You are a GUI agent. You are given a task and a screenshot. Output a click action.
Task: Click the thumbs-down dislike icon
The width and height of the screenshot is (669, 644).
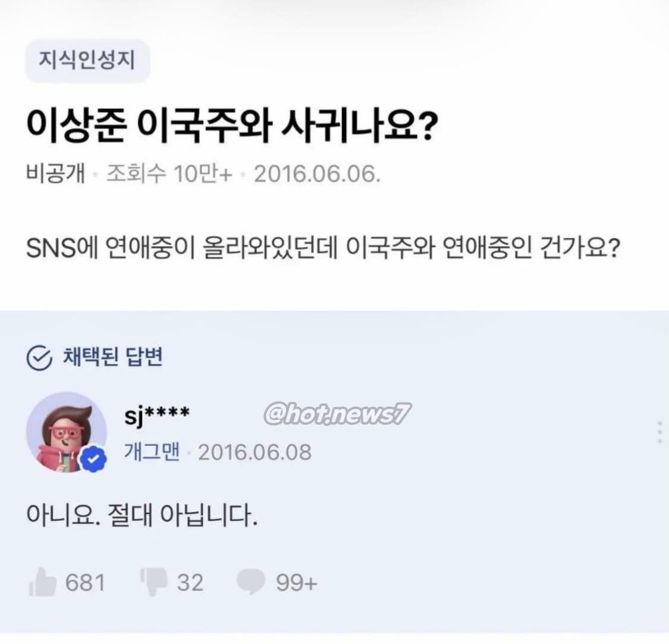(x=153, y=582)
